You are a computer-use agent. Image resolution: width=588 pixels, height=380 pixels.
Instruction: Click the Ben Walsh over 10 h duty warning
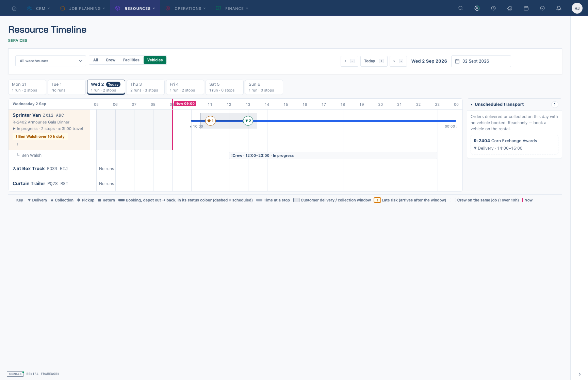40,137
